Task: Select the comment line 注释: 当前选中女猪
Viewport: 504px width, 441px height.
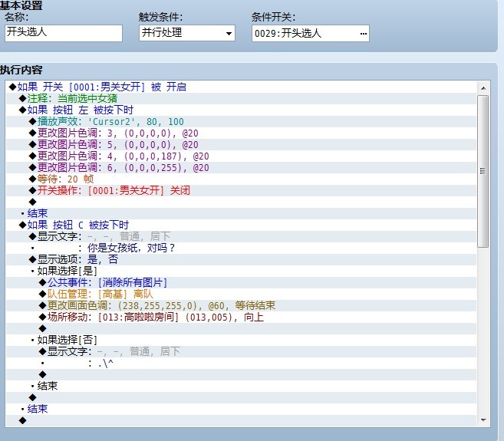Action: coord(241,98)
